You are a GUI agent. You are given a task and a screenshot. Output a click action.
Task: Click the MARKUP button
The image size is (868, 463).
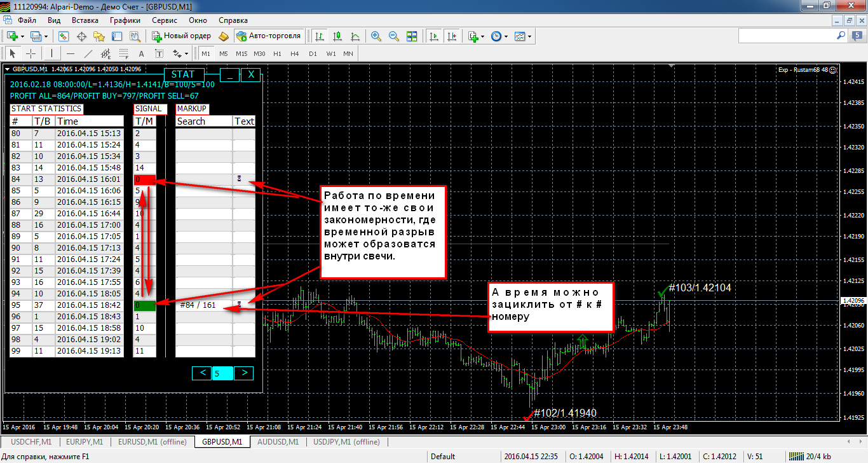pos(192,109)
